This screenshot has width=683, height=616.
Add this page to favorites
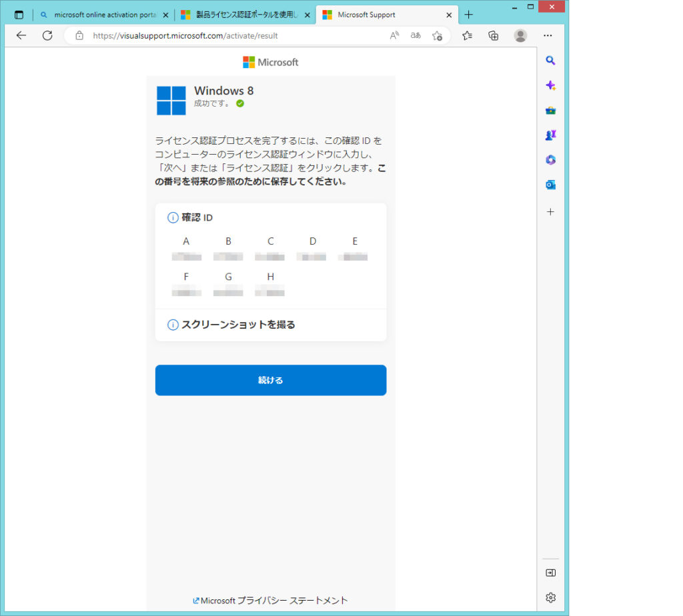[x=437, y=36]
